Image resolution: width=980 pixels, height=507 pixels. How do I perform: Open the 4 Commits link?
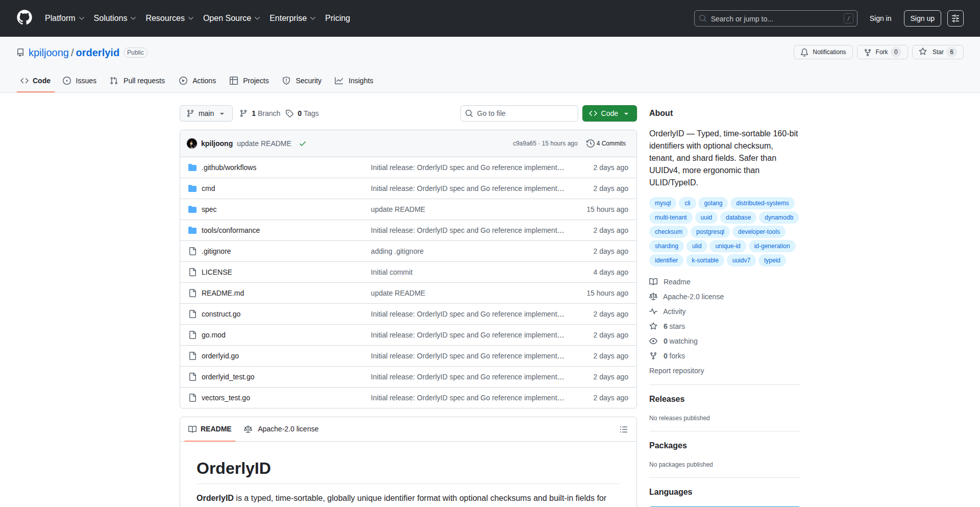tap(606, 143)
